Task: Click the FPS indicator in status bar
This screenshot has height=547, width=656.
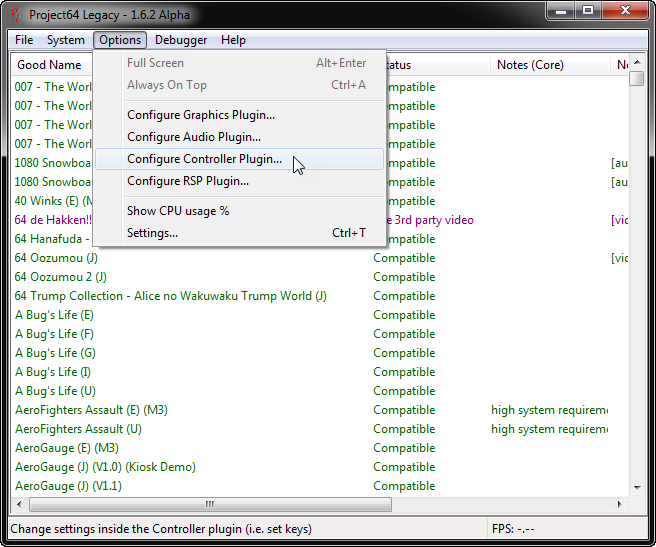Action: coord(513,529)
